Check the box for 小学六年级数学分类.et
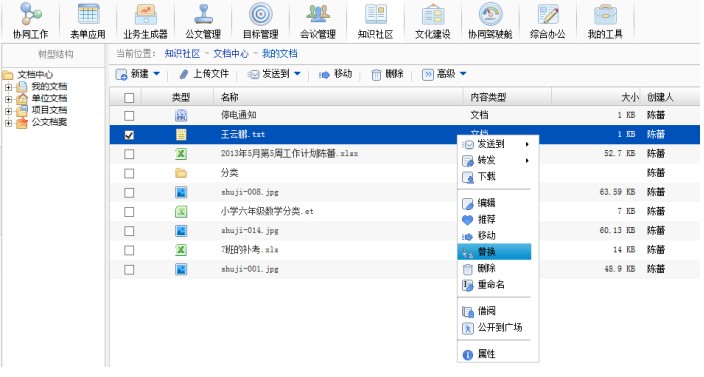This screenshot has width=704, height=377. [129, 212]
